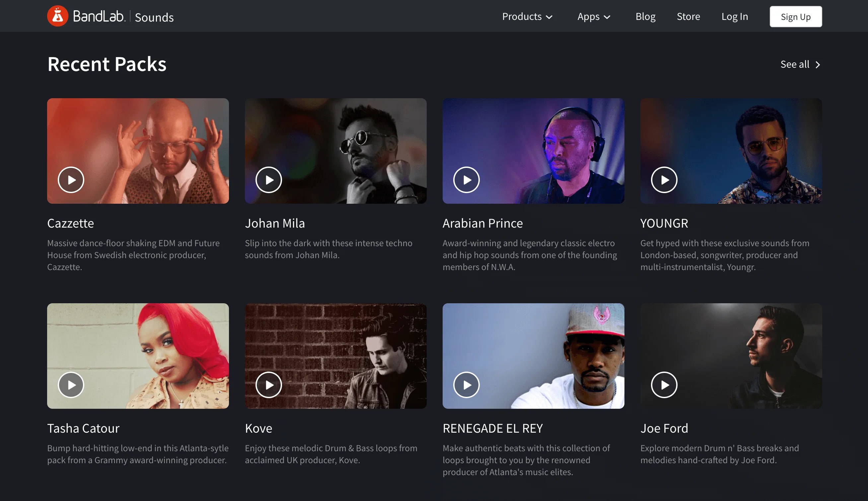Open the Blog menu item
Image resolution: width=868 pixels, height=501 pixels.
coord(645,17)
